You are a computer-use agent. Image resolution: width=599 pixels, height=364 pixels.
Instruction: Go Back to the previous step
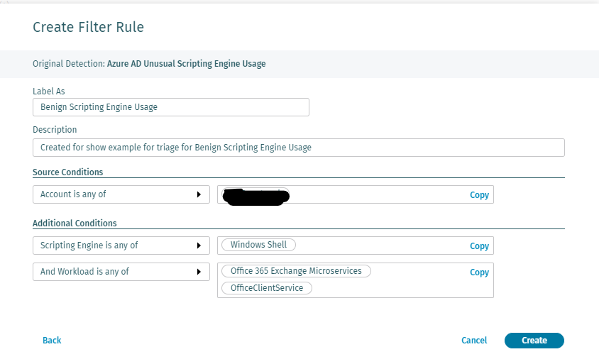point(52,341)
